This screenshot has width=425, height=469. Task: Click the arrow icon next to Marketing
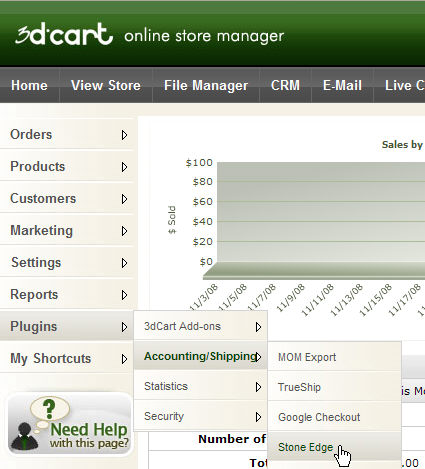(124, 231)
